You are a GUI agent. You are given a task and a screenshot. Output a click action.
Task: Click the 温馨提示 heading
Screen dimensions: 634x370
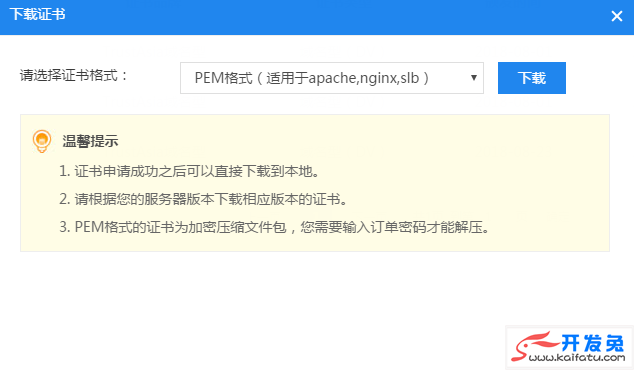point(90,141)
